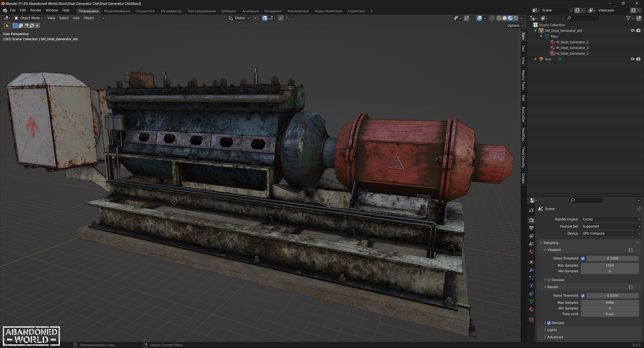Adjust Render Max Samples 4096 field
The image size is (644, 348).
point(609,303)
